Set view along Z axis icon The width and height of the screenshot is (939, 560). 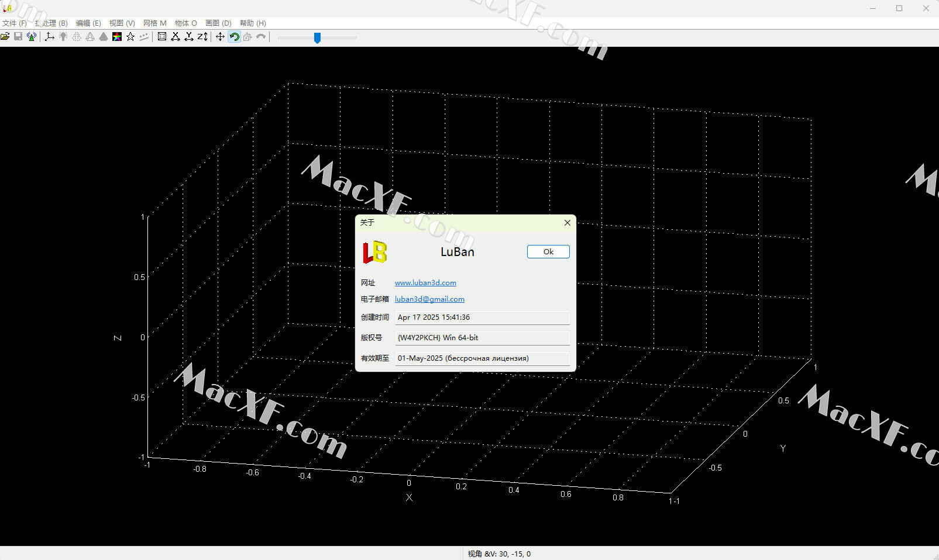(202, 37)
